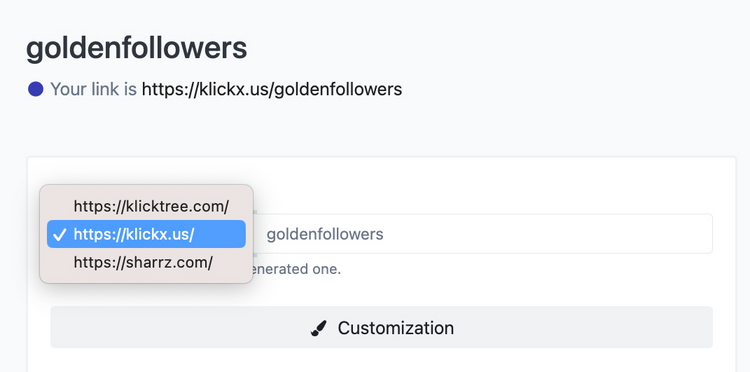Click the Customization label text
The height and width of the screenshot is (372, 750).
[396, 328]
